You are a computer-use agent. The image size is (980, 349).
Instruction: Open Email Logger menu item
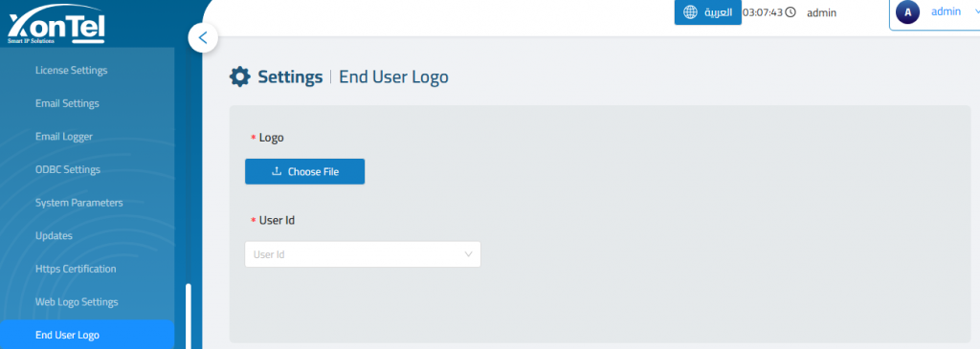64,137
